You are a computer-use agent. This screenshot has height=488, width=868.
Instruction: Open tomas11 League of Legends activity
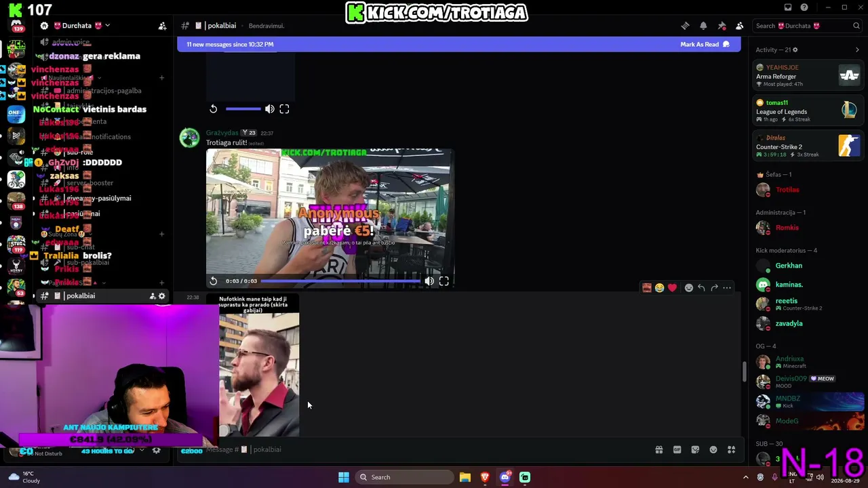tap(808, 110)
